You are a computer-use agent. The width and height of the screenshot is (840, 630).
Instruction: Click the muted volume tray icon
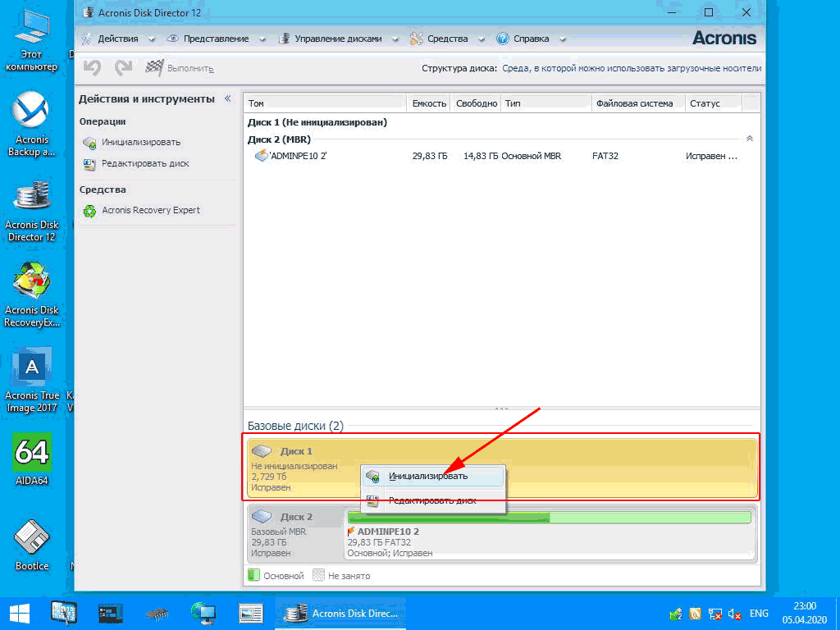pos(734,614)
